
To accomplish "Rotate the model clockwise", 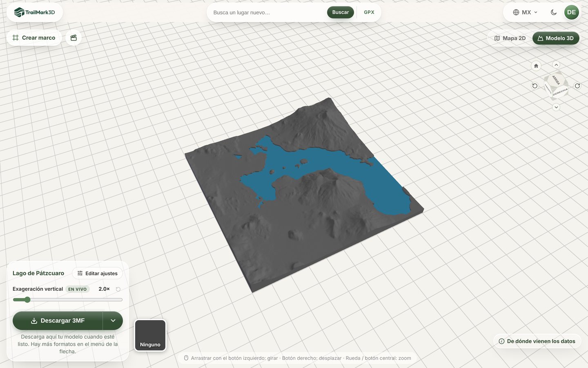I will (x=577, y=86).
